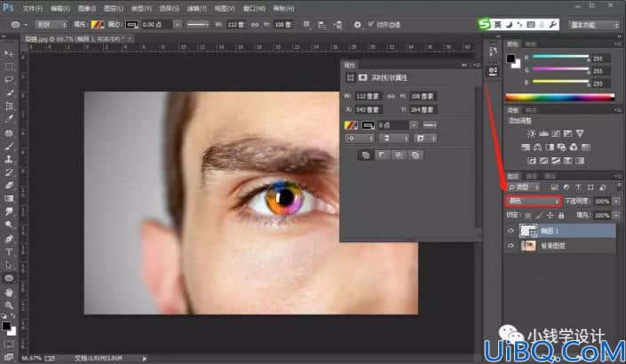Click the color spectrum ramp
The image size is (626, 364).
(x=559, y=97)
